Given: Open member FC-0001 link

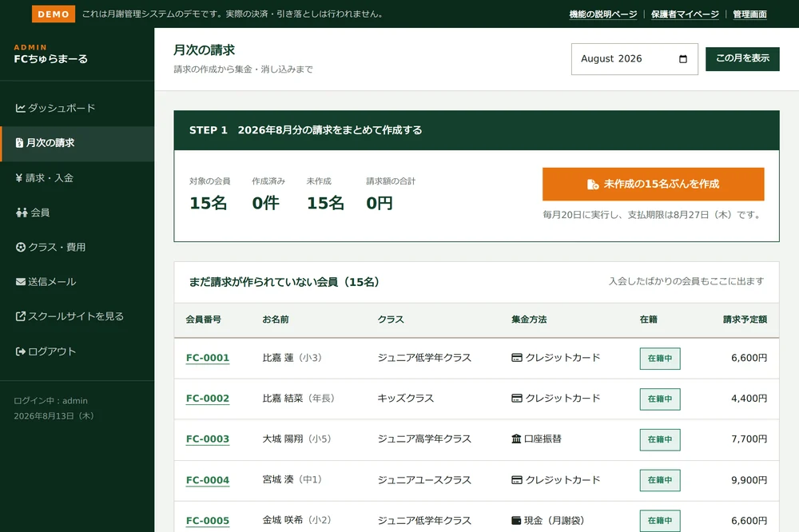Looking at the screenshot, I should (208, 358).
